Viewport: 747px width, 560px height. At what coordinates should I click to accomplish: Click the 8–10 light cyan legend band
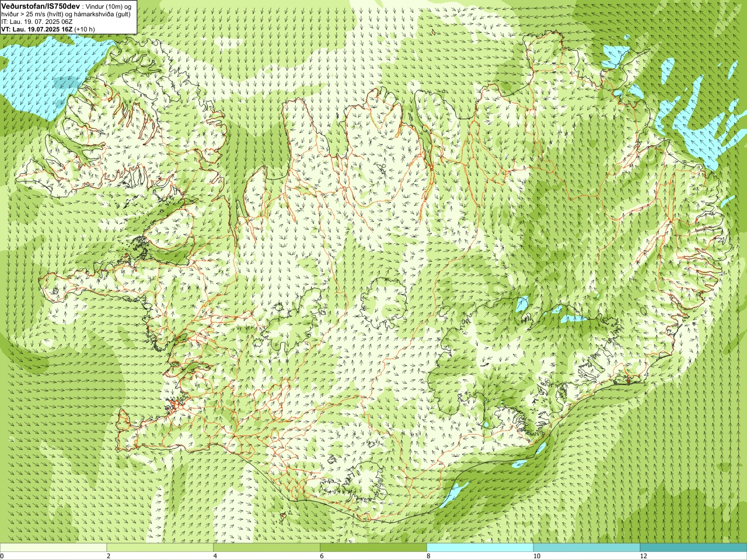pyautogui.click(x=480, y=548)
